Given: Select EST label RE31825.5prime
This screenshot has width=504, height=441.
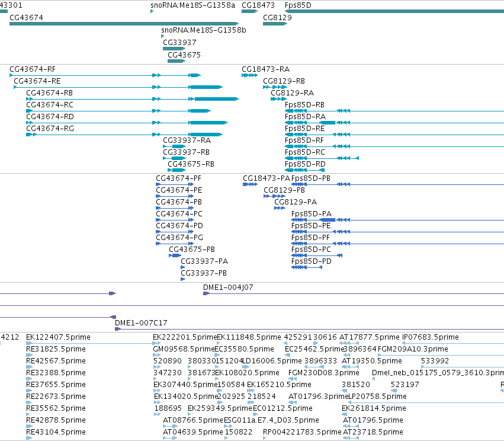Looking at the screenshot, I should pos(56,349).
